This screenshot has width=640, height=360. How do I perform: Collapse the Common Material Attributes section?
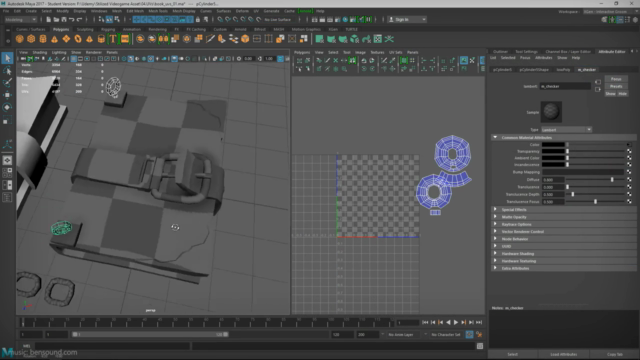click(x=496, y=138)
